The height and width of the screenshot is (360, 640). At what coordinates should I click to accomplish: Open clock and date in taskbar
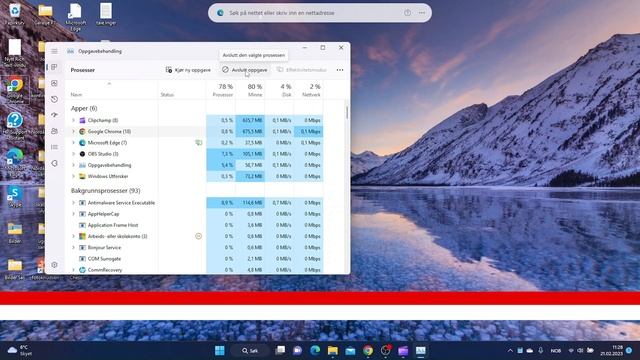point(611,351)
